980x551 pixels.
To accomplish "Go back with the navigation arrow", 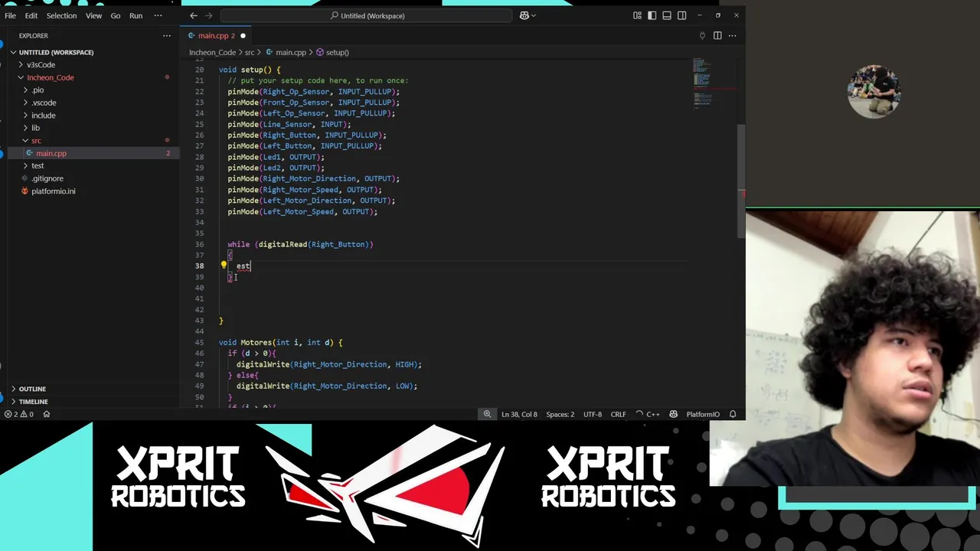I will (x=194, y=15).
